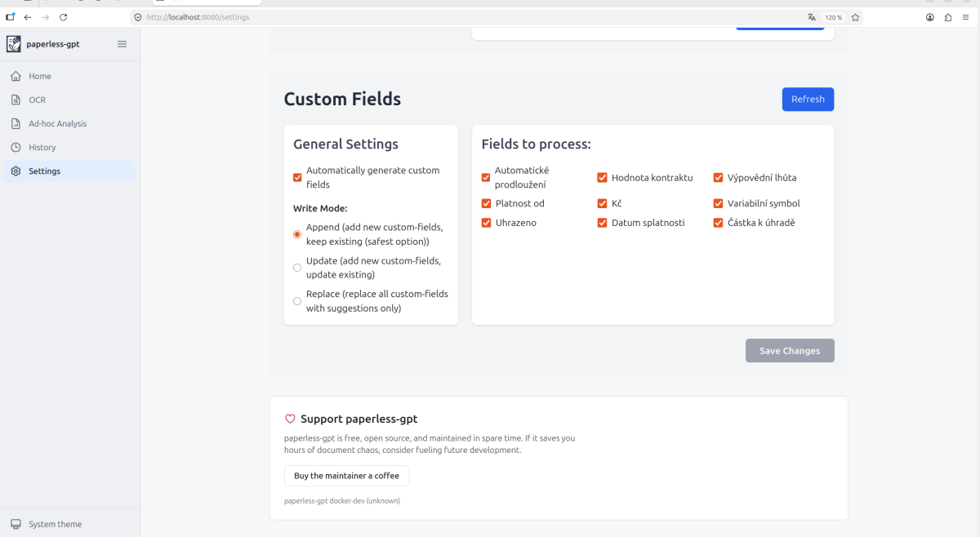Click paperless-gpt docker-dev (unknown) version text
The image size is (980, 537).
342,500
